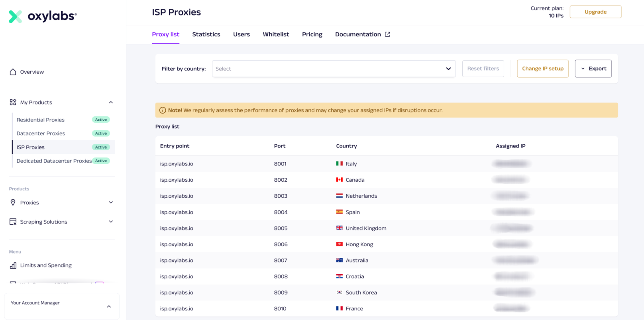Image resolution: width=644 pixels, height=320 pixels.
Task: Click the info icon in the note banner
Action: tap(163, 110)
